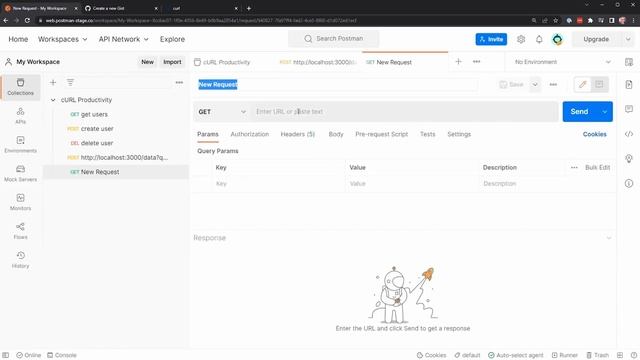Click the New button in My Workspace

coord(147,62)
